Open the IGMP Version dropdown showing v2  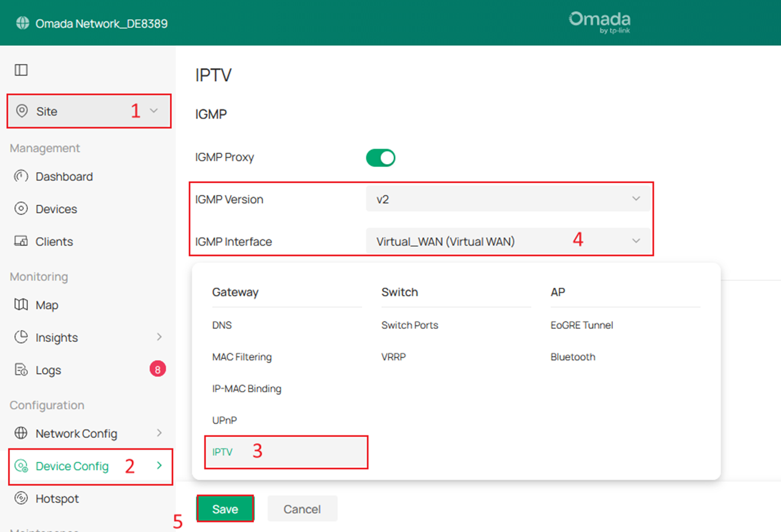coord(508,198)
